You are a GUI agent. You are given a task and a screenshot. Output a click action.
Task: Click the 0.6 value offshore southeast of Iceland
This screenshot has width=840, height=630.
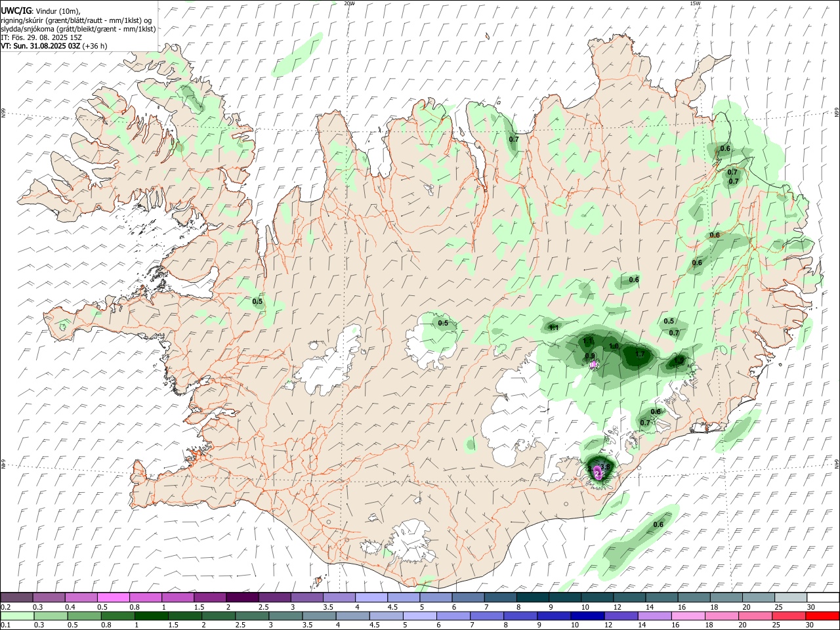(x=658, y=524)
